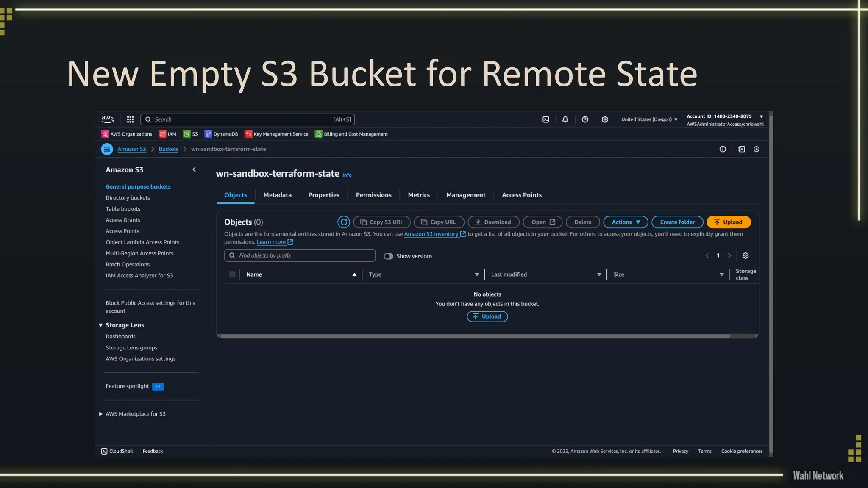Click the Download button

[493, 222]
